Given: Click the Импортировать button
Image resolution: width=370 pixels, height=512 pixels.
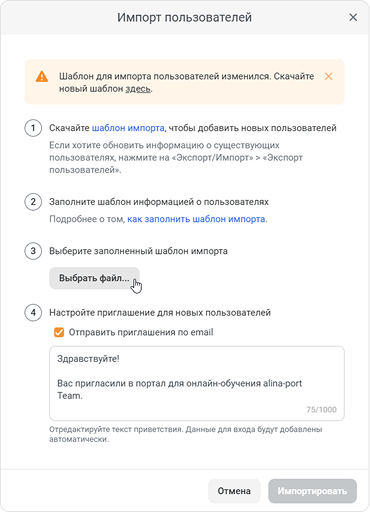Looking at the screenshot, I should point(312,491).
